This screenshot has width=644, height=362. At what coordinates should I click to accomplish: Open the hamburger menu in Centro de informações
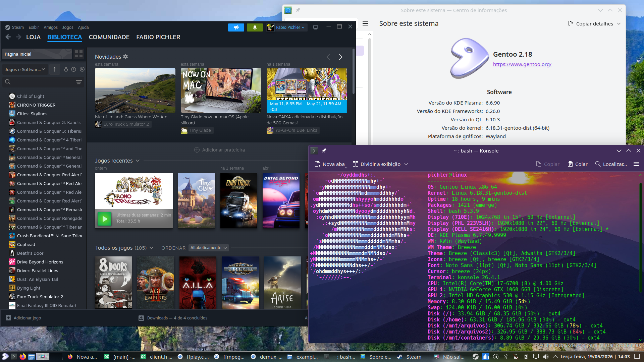pos(365,23)
